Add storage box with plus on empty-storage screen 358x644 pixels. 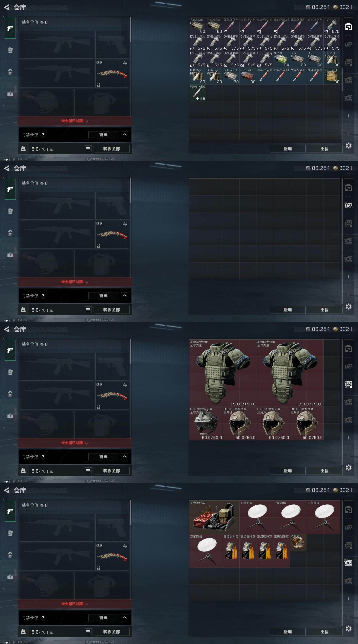[x=348, y=277]
